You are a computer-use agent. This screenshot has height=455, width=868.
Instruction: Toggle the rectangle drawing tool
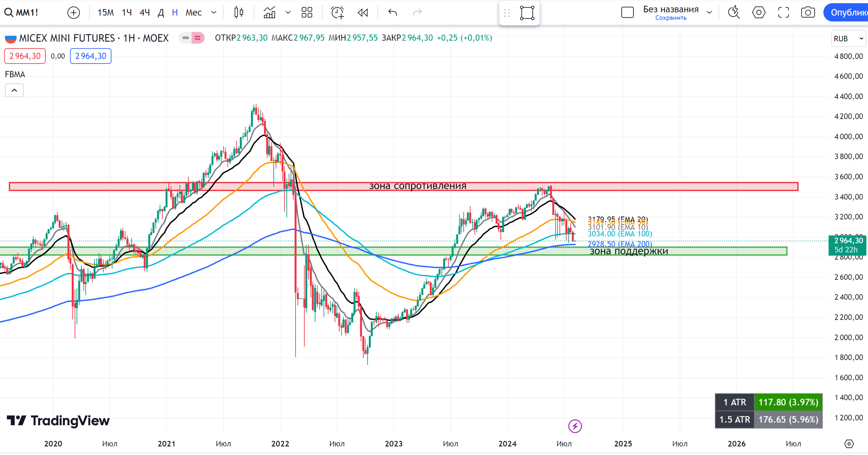tap(527, 12)
